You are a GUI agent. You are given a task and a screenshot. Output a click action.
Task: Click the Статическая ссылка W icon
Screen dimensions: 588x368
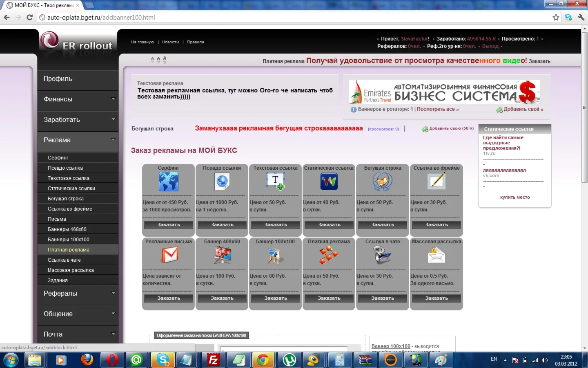pyautogui.click(x=329, y=182)
